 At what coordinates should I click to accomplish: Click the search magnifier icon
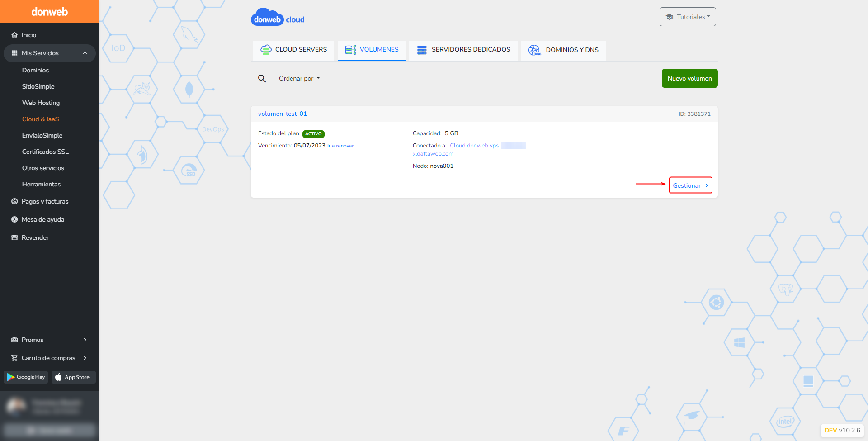coord(262,79)
